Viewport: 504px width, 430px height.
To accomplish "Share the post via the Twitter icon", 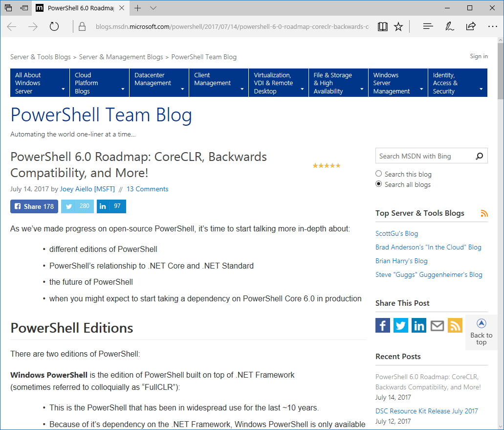I will point(401,325).
